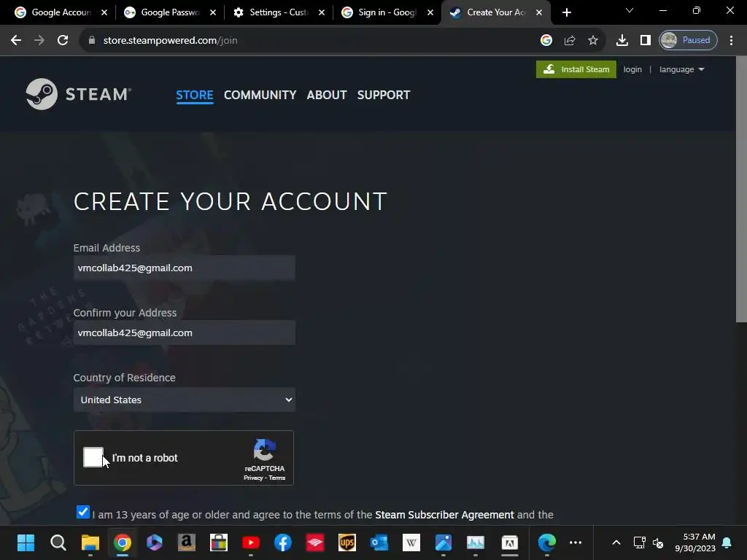Click the Confirm your Address field

[185, 332]
